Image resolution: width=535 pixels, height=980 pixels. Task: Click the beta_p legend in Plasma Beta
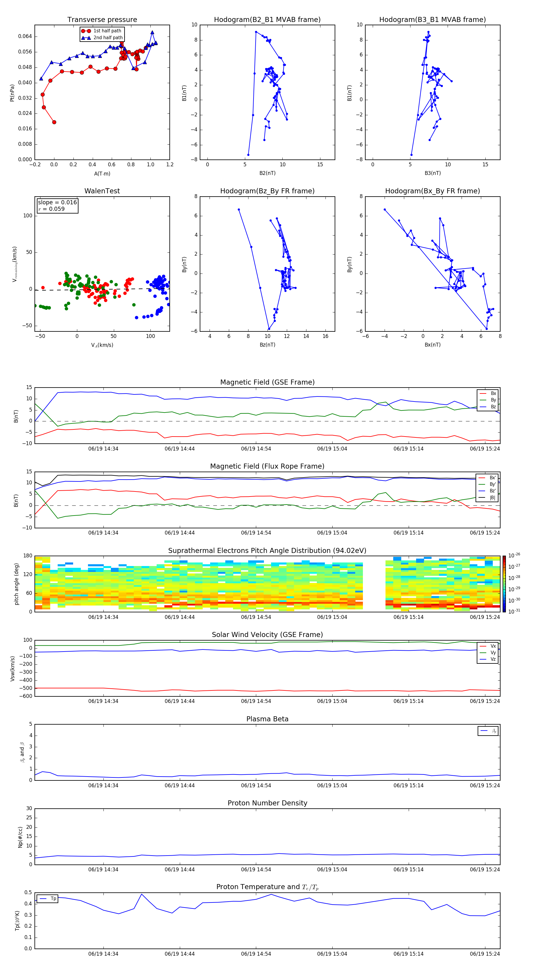click(488, 731)
